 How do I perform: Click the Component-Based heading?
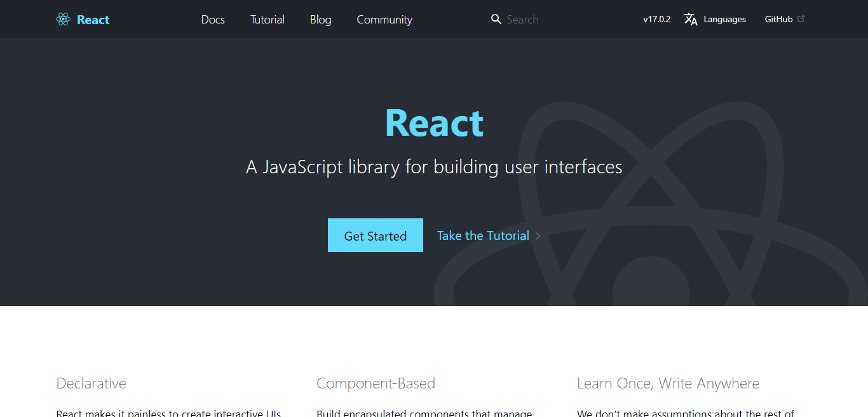click(376, 383)
